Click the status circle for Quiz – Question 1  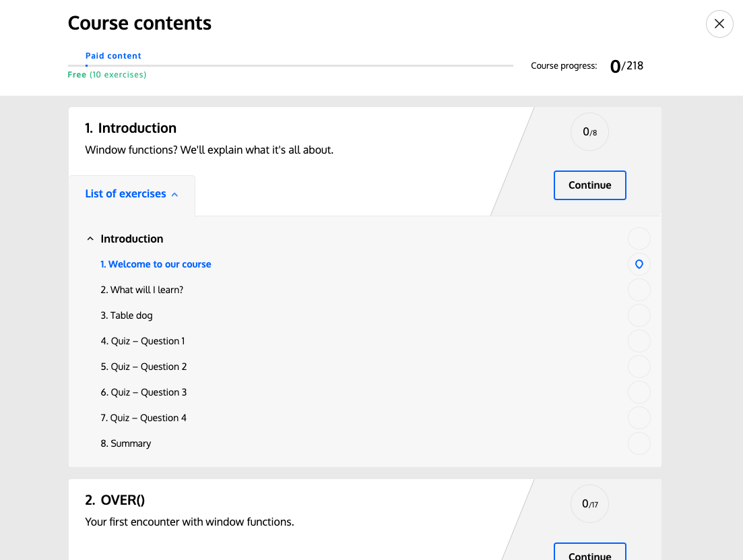click(x=639, y=341)
